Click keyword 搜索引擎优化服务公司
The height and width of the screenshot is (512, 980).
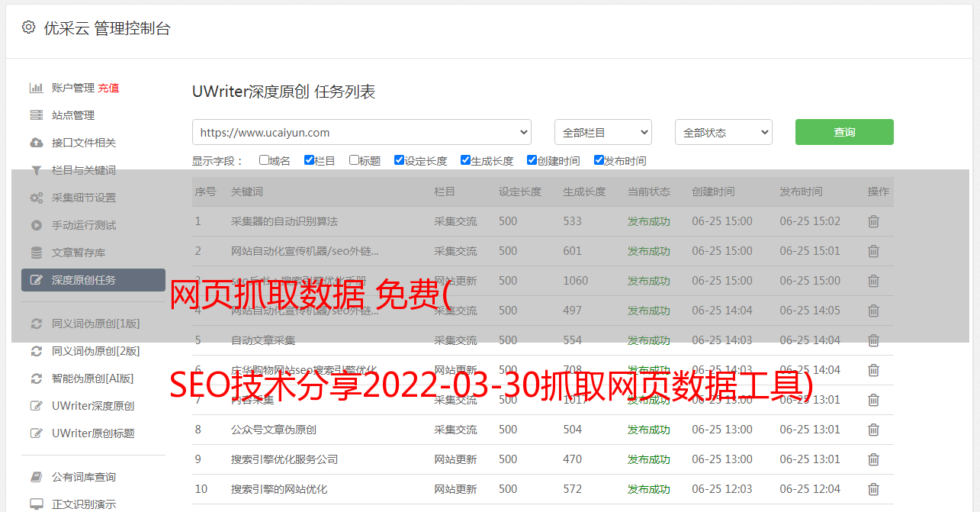click(284, 459)
